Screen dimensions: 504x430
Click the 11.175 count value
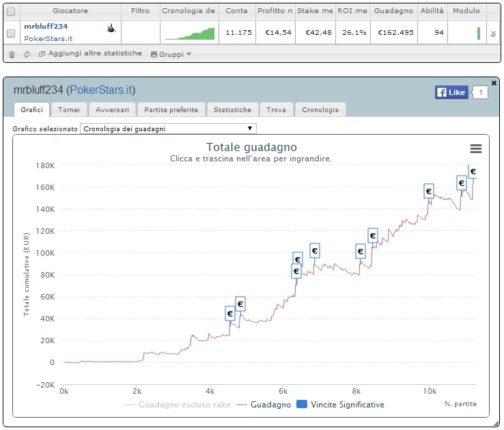(x=238, y=33)
